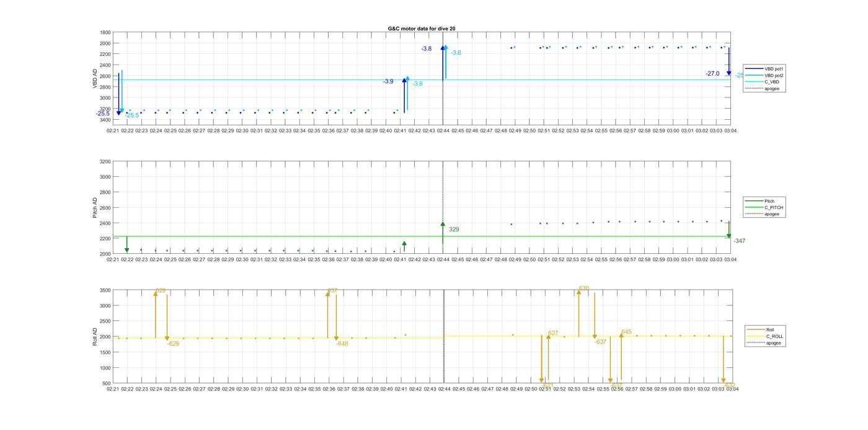Click the '2600' tick on the VBD axis
The height and width of the screenshot is (430, 868).
click(105, 76)
